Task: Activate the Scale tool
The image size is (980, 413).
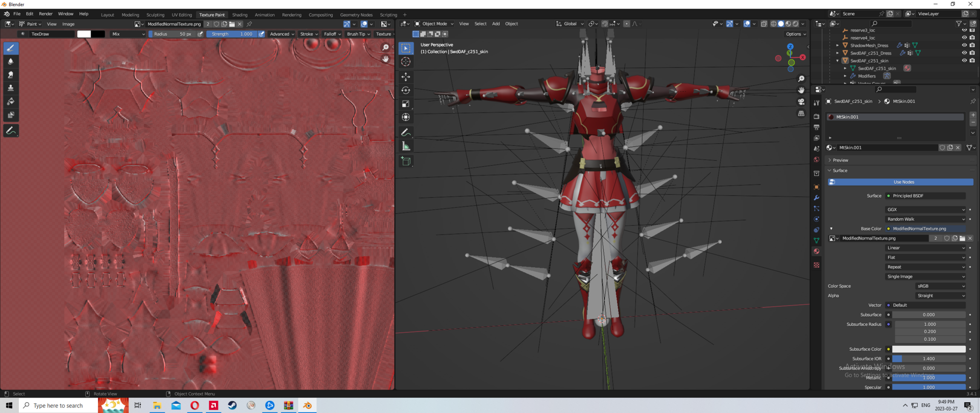Action: (406, 104)
